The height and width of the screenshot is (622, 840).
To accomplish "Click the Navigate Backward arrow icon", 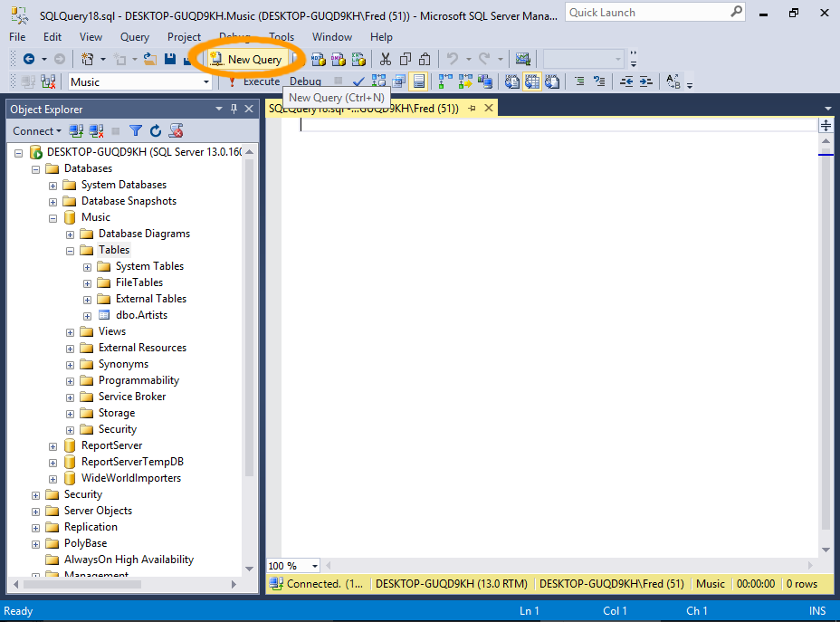I will pos(29,59).
